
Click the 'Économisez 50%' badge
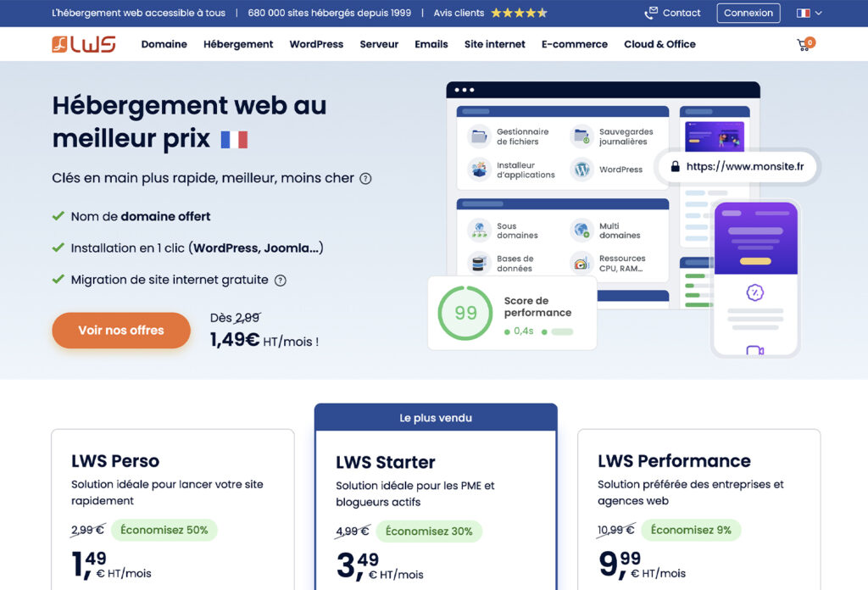tap(164, 530)
